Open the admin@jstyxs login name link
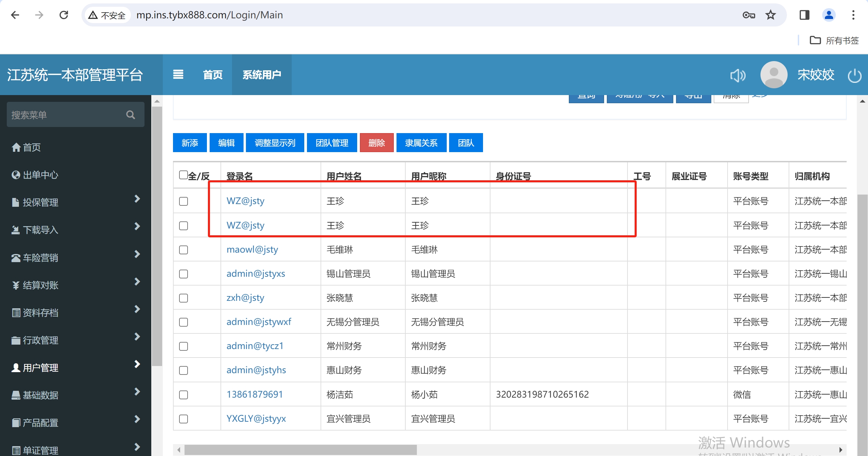This screenshot has height=456, width=868. tap(255, 274)
